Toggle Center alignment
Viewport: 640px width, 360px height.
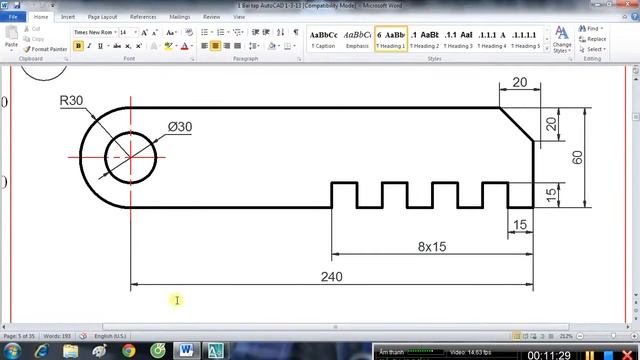(216, 46)
